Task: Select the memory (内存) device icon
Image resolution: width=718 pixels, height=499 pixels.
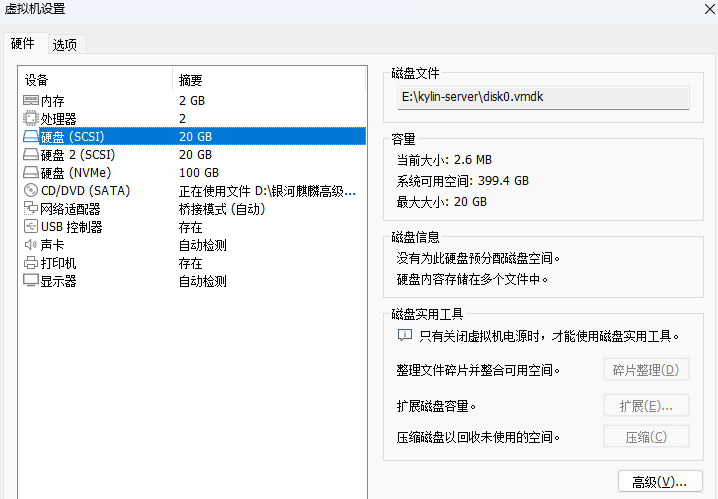Action: 31,100
